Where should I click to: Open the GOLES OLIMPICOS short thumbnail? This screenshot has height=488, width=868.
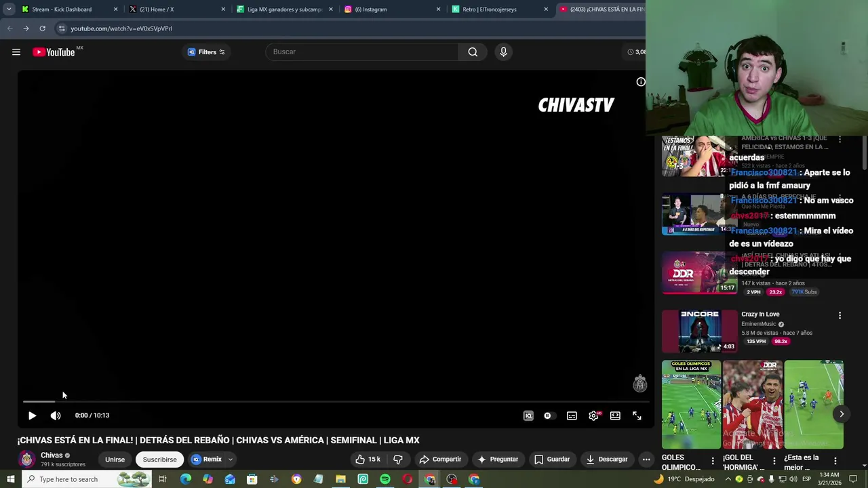(x=691, y=405)
